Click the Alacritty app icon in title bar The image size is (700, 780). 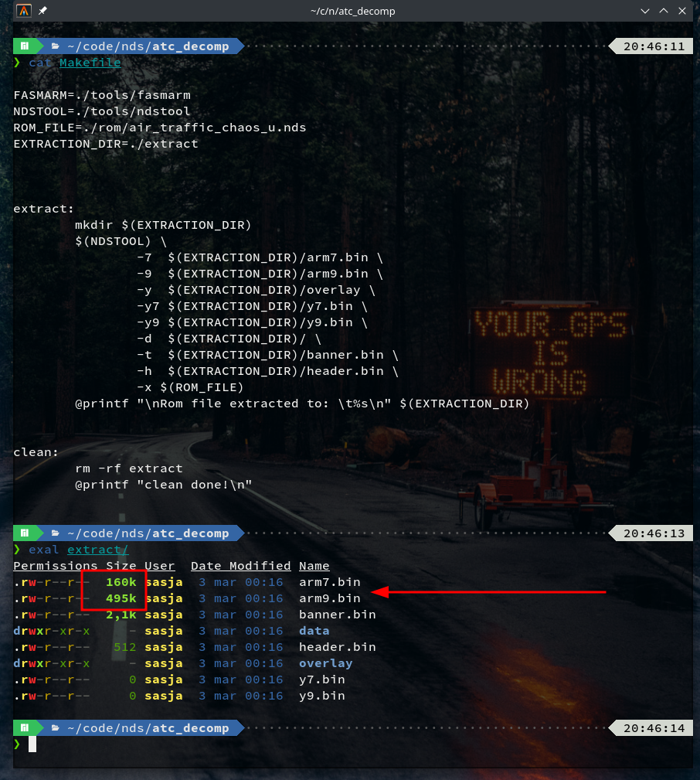[23, 11]
